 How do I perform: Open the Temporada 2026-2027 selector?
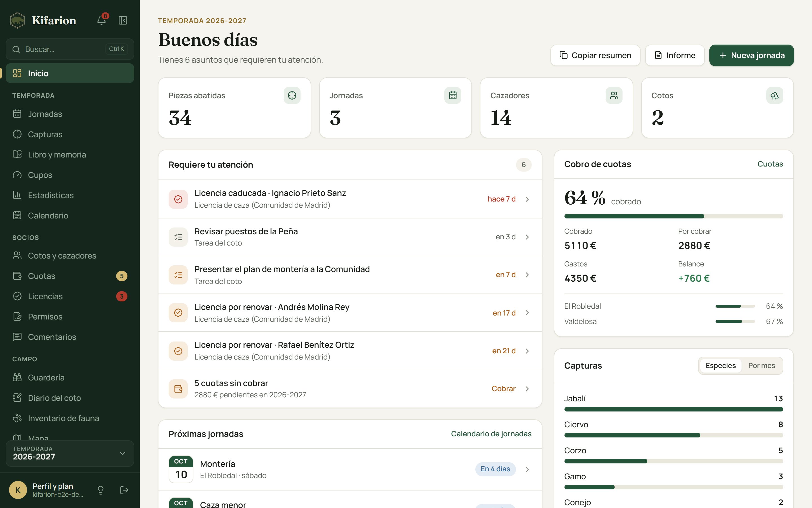click(70, 453)
